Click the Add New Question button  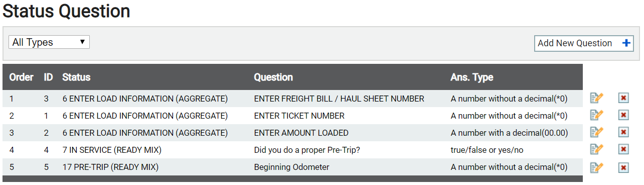584,43
